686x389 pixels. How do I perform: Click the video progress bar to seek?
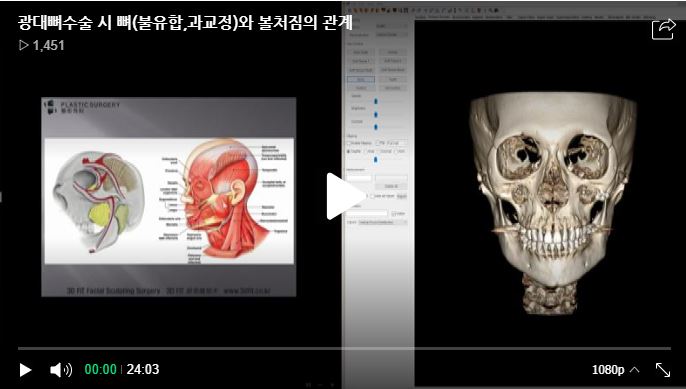coord(344,349)
